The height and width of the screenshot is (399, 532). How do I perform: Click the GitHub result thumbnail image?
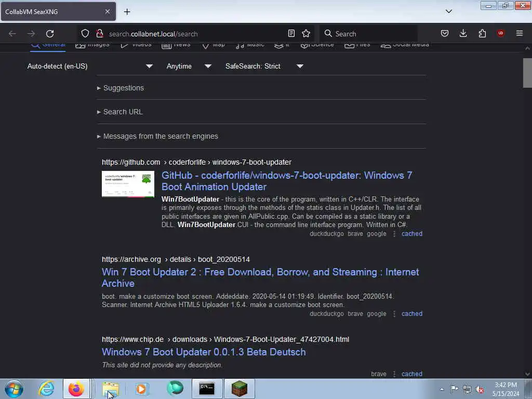(128, 184)
